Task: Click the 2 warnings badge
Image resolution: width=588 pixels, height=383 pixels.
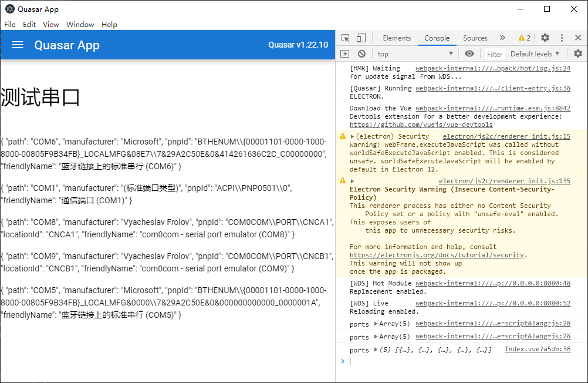Action: pos(524,38)
